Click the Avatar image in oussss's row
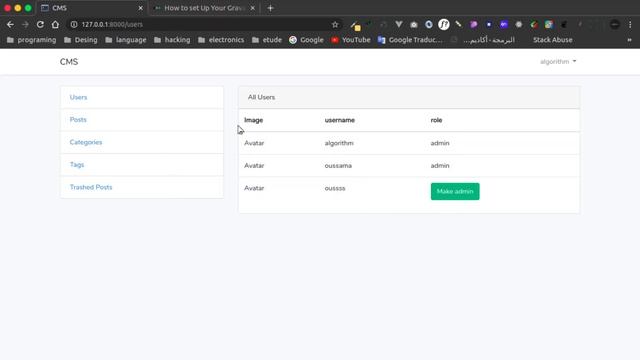Screen dimensions: 640x360 pyautogui.click(x=254, y=188)
